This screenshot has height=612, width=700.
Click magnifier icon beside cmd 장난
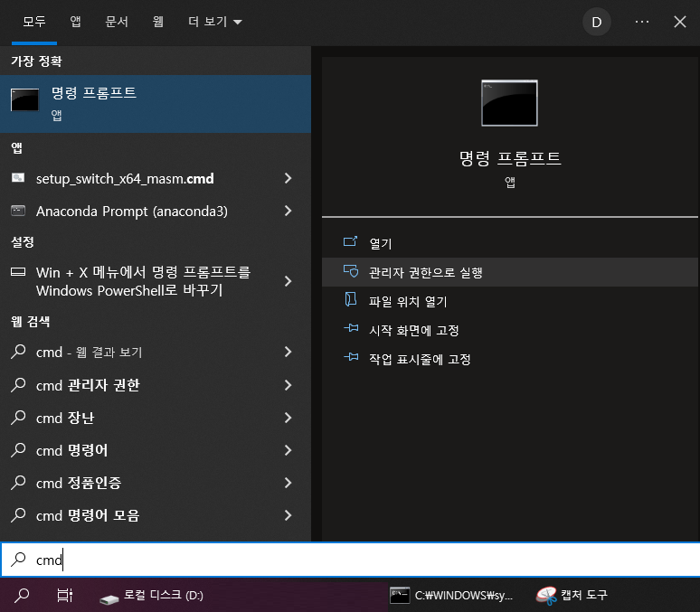(18, 417)
